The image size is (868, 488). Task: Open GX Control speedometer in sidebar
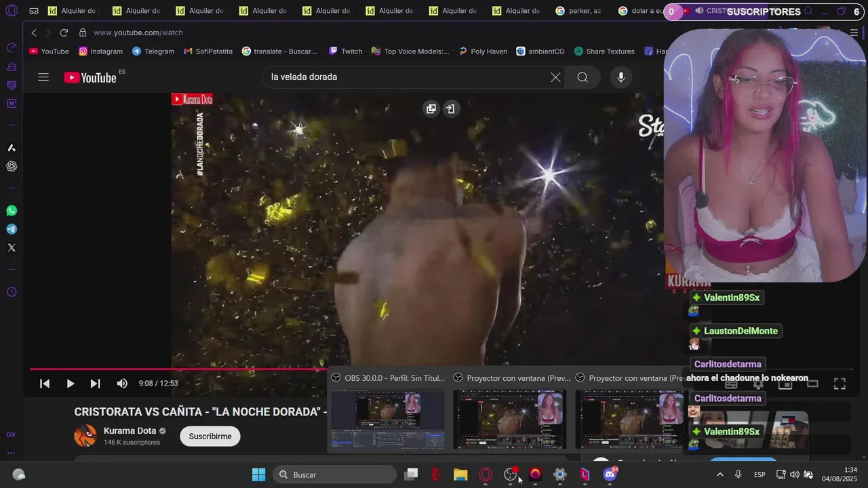pyautogui.click(x=12, y=47)
